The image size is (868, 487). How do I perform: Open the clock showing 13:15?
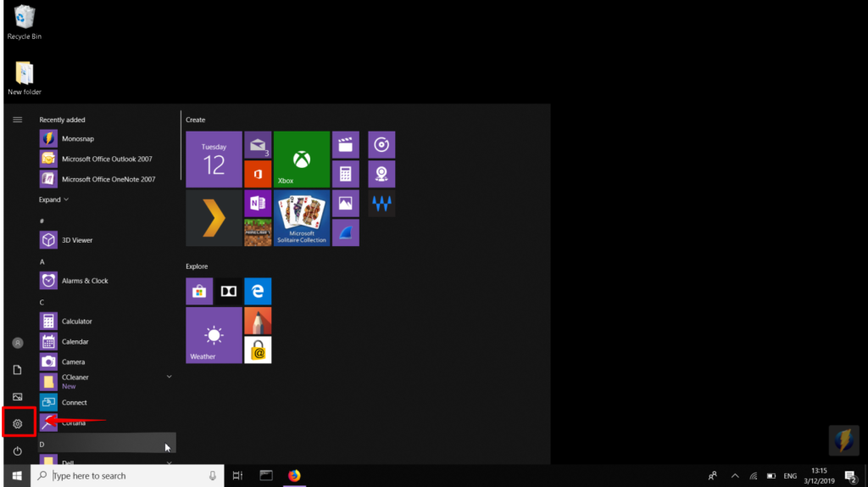coord(820,476)
